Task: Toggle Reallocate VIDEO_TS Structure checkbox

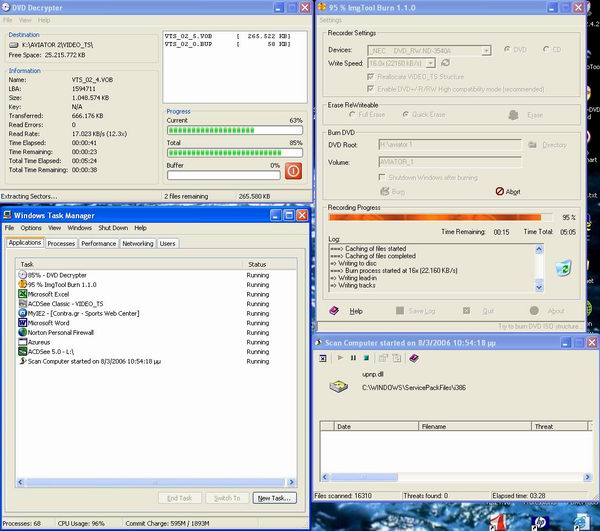Action: pyautogui.click(x=370, y=77)
